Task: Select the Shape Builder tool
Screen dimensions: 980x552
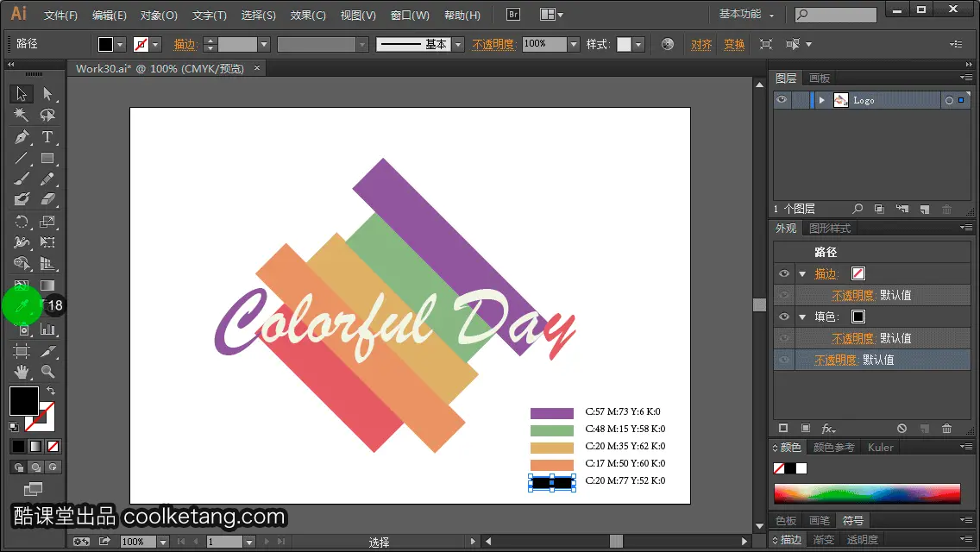Action: pos(22,263)
